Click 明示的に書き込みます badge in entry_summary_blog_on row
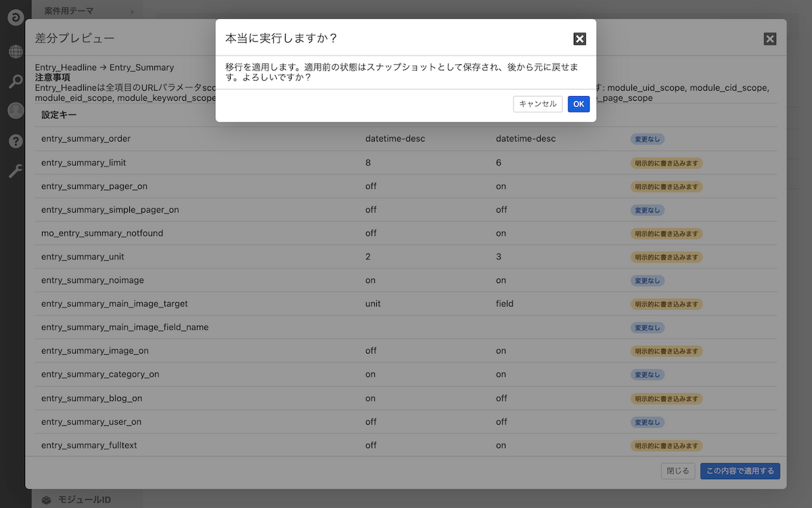Screen dimensions: 812x508 point(667,398)
